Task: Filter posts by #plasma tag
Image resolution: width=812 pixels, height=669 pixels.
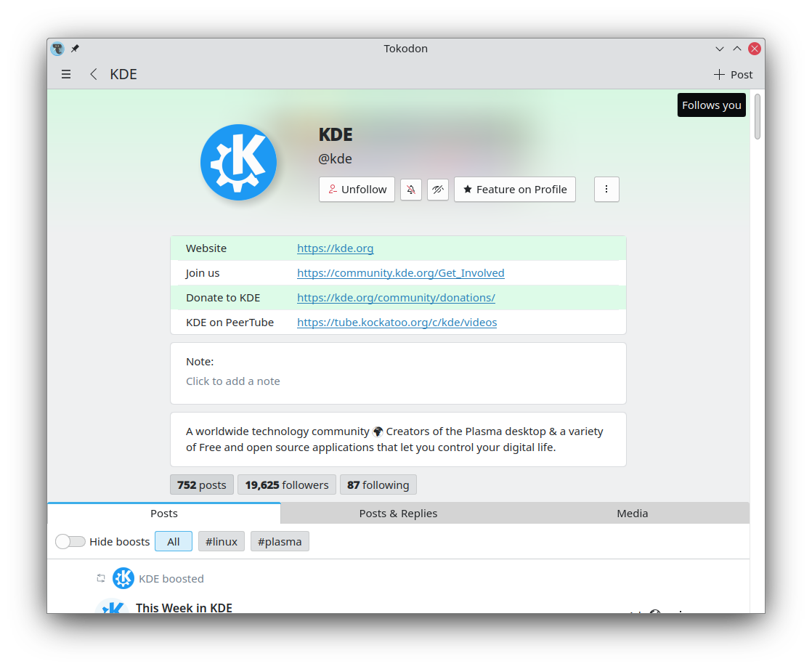Action: 280,542
